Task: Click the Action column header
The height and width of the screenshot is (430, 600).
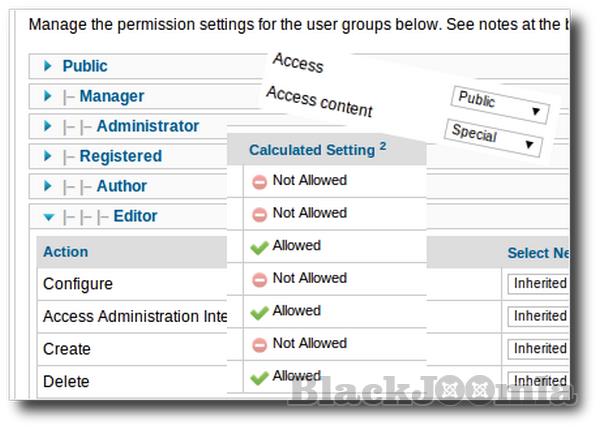Action: click(x=66, y=252)
